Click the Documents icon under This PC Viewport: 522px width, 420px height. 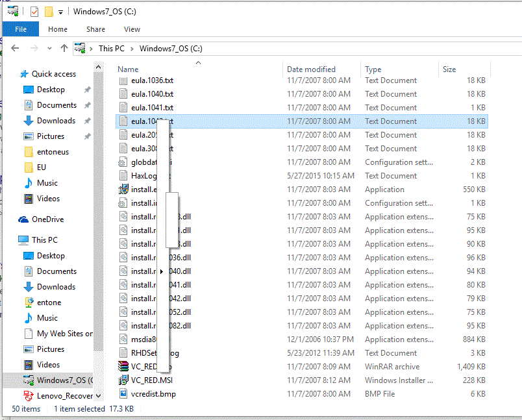[x=29, y=271]
